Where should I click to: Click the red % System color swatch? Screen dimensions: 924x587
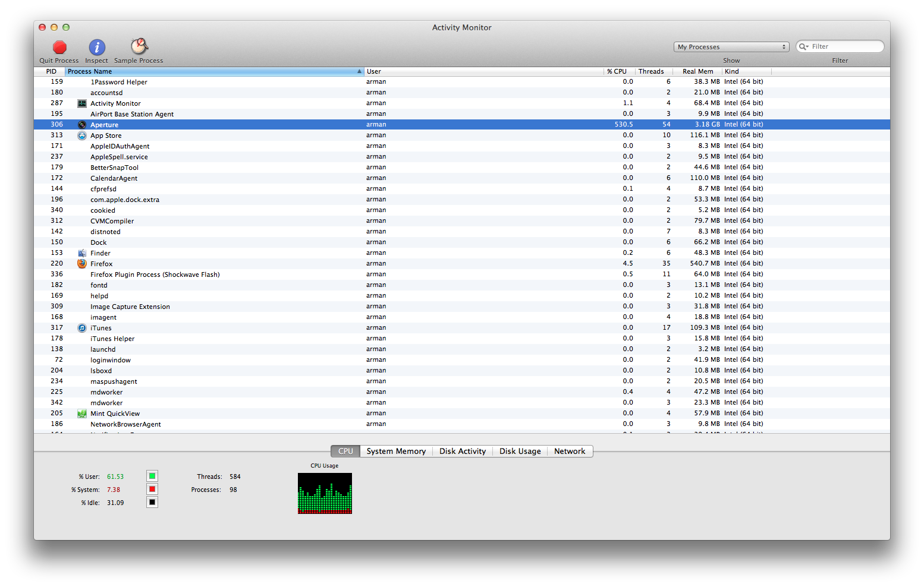152,490
